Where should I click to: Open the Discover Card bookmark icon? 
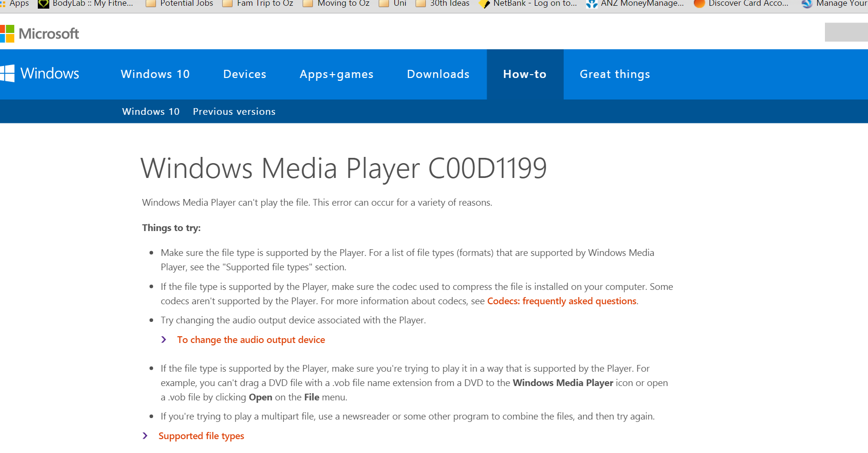click(700, 4)
